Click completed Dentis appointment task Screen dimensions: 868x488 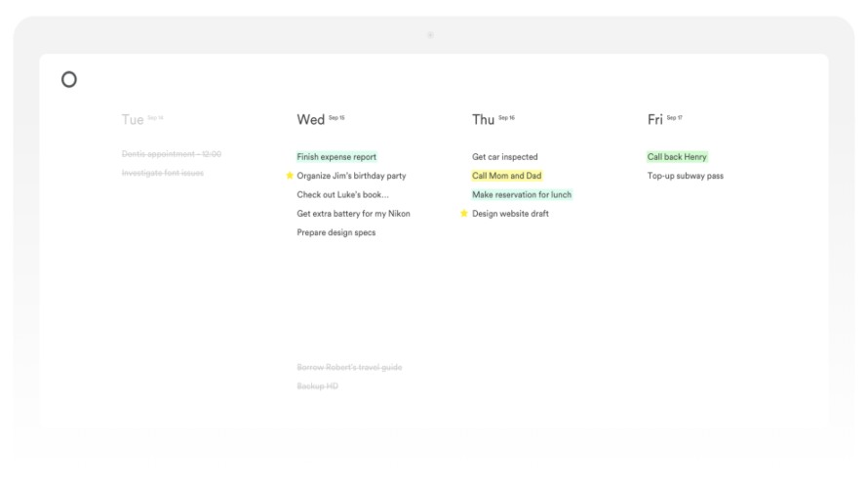click(171, 154)
